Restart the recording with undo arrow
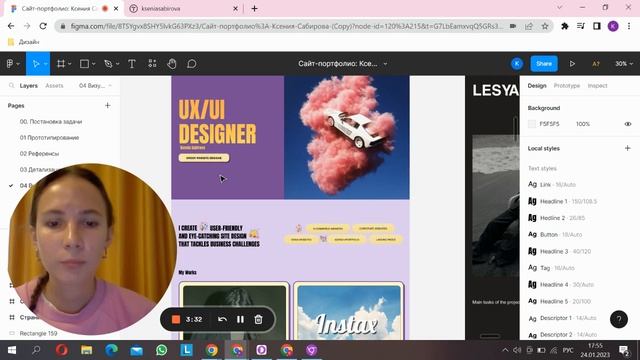Screen dimensions: 640x360 [222, 319]
